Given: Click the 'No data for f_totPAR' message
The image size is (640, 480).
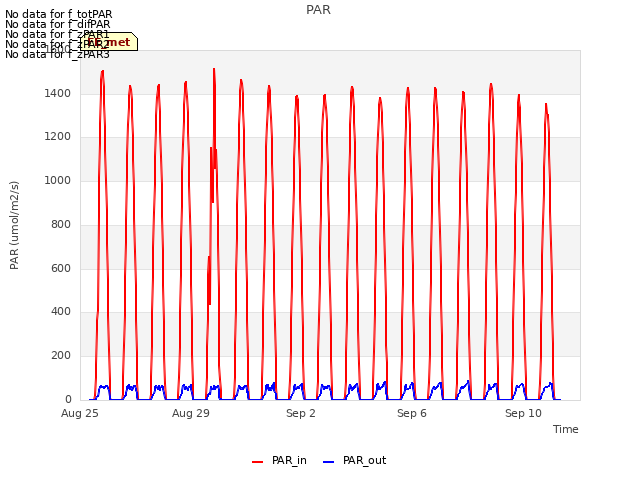Looking at the screenshot, I should 59,14.
